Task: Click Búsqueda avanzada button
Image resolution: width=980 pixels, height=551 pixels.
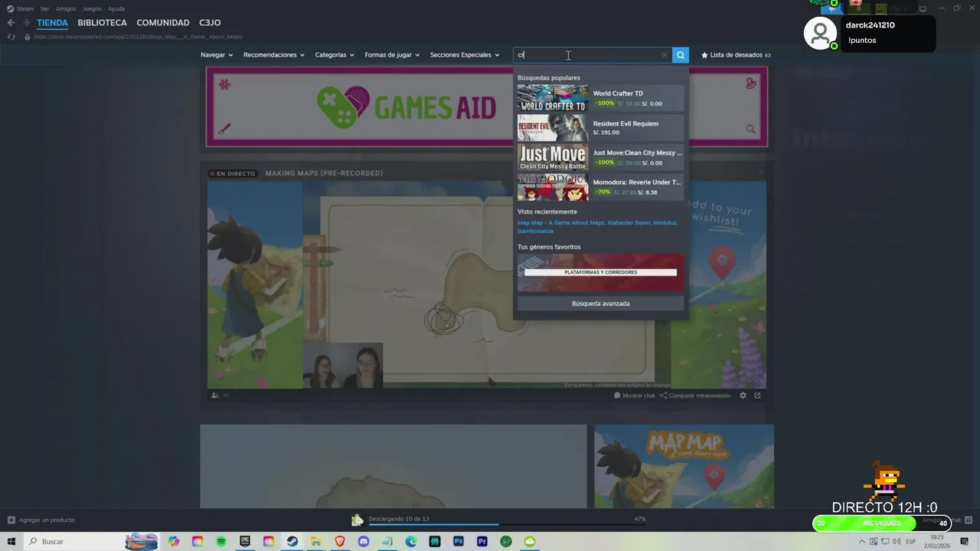Action: (600, 304)
